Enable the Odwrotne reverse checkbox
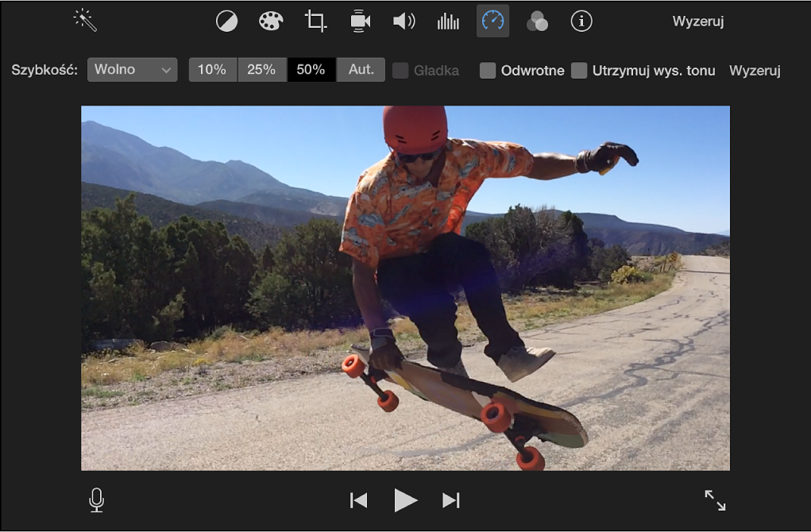Image resolution: width=811 pixels, height=532 pixels. [488, 71]
